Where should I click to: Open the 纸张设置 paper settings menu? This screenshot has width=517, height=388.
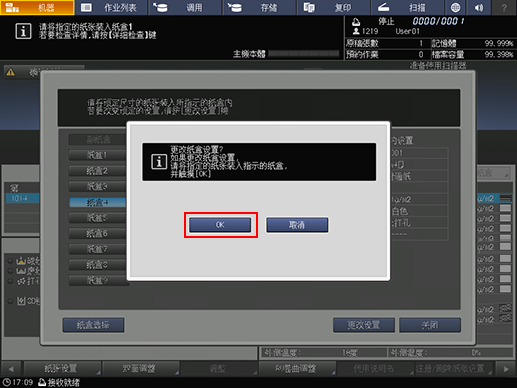pos(62,369)
